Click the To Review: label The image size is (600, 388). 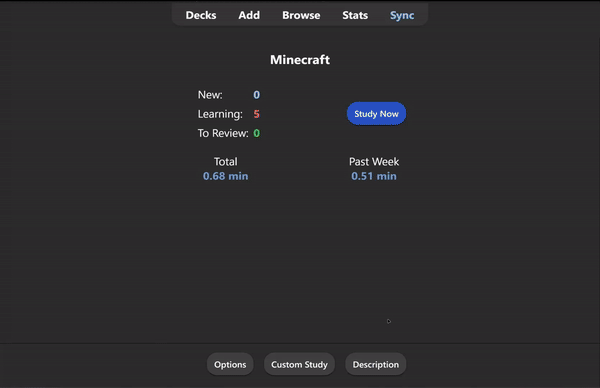[223, 133]
